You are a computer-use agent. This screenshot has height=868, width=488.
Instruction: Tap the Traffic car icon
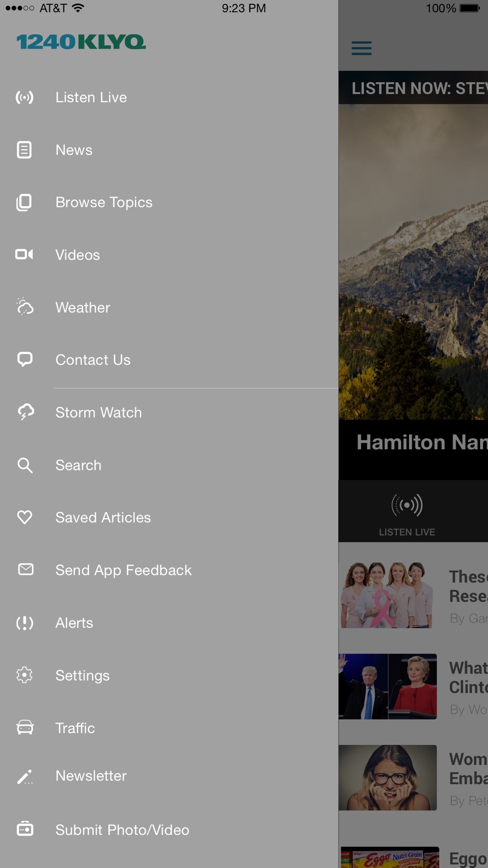click(x=25, y=727)
